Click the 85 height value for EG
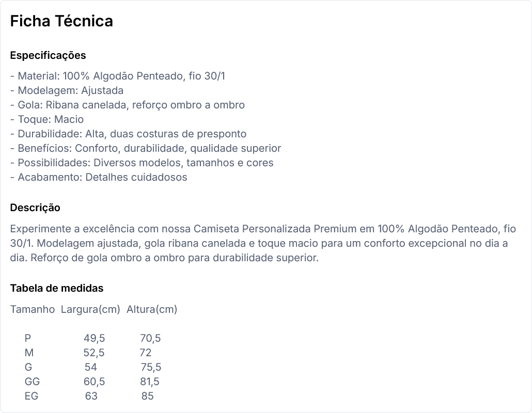This screenshot has height=413, width=532. pos(148,396)
